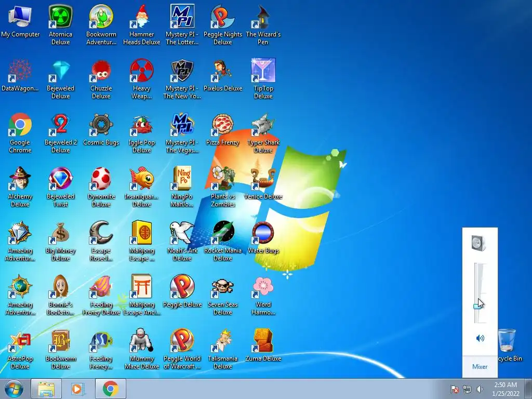Launch Big Money Deluxe money bag icon

pyautogui.click(x=60, y=241)
